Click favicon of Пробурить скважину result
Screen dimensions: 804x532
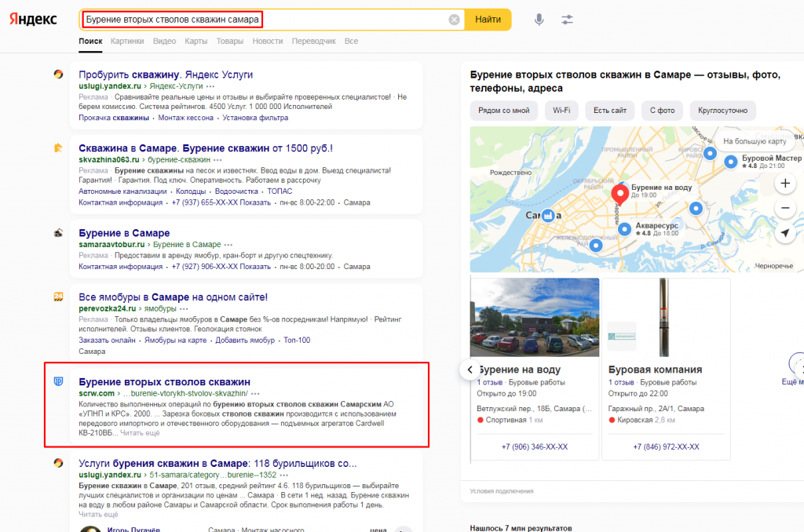point(58,74)
